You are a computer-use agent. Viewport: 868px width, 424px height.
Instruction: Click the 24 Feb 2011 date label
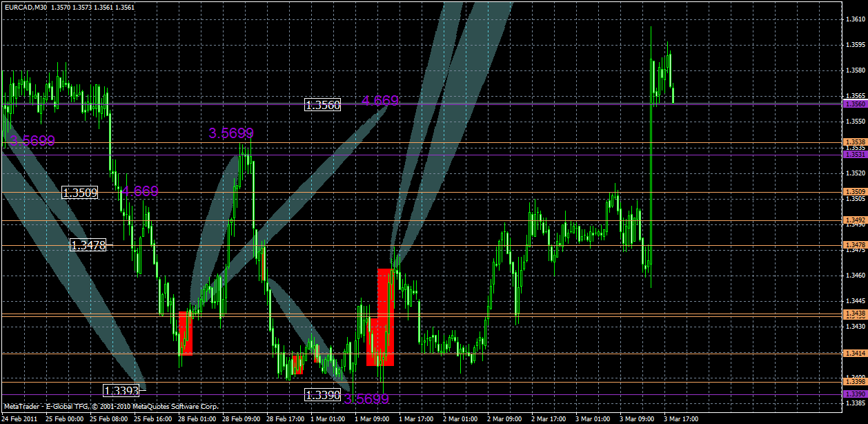pos(21,418)
